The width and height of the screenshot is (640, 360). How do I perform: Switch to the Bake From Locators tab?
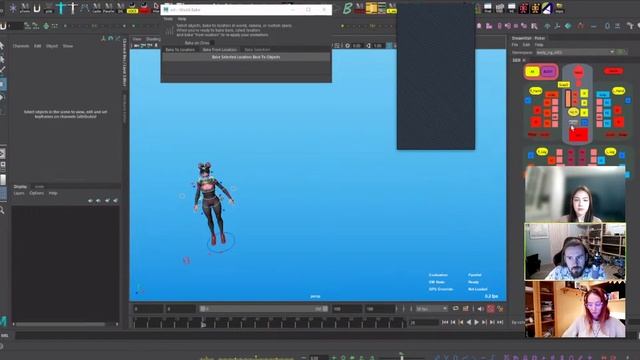220,50
